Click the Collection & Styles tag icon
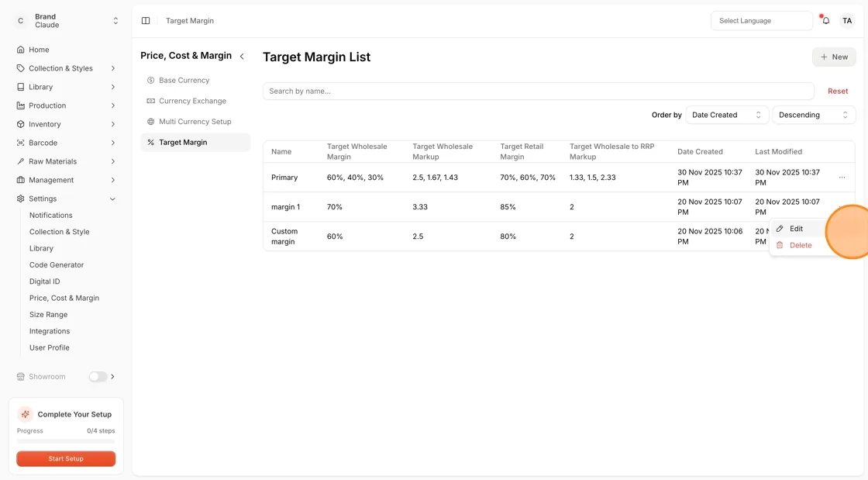The height and width of the screenshot is (480, 868). (20, 68)
